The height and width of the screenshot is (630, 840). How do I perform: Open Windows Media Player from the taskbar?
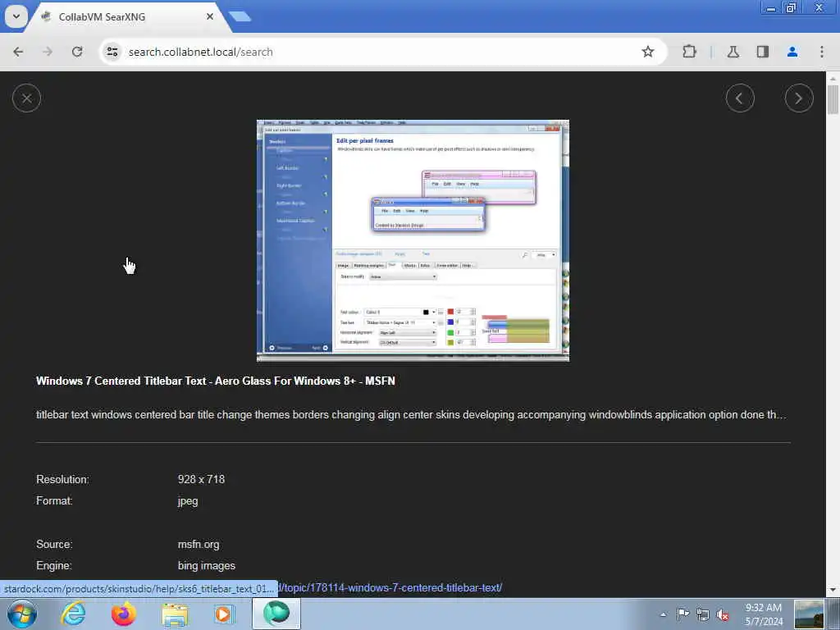pos(225,614)
